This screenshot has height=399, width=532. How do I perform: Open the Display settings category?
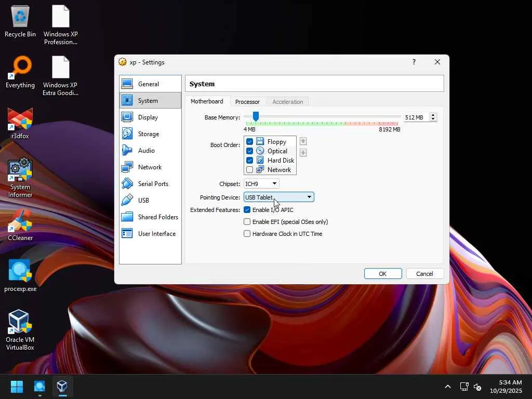click(x=150, y=117)
